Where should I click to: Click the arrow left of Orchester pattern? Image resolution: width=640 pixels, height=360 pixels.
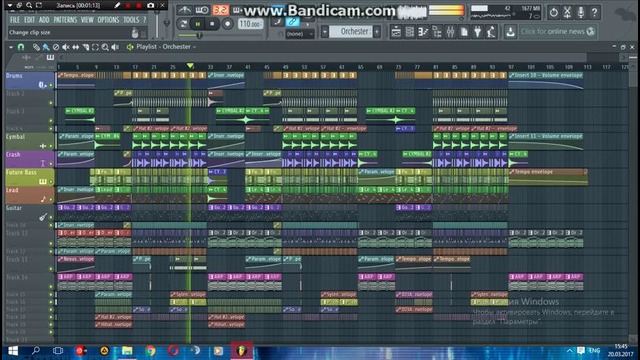[x=325, y=31]
